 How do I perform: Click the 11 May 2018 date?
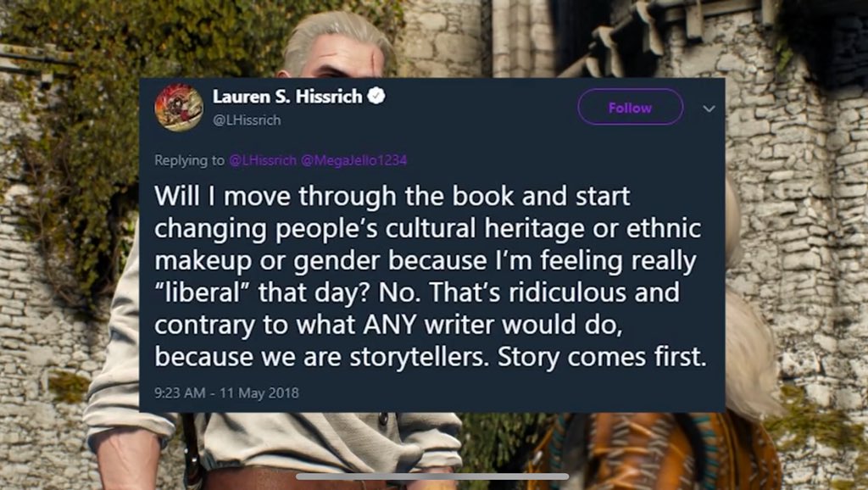(259, 393)
